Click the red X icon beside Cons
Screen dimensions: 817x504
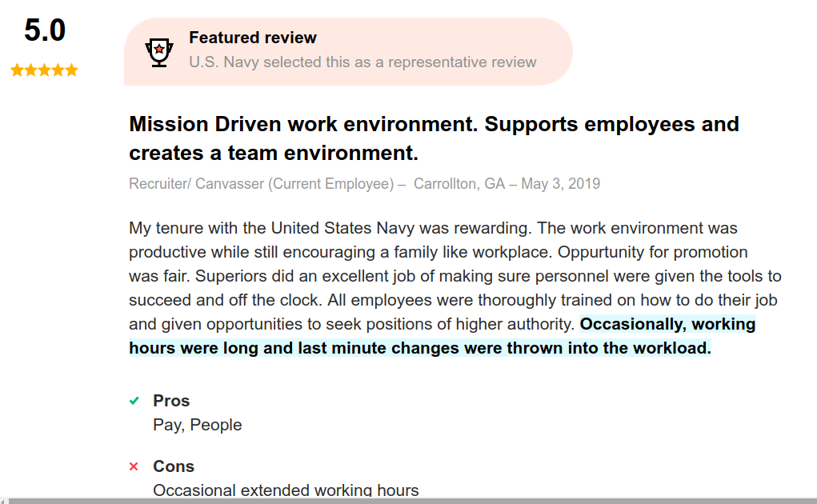coord(134,466)
